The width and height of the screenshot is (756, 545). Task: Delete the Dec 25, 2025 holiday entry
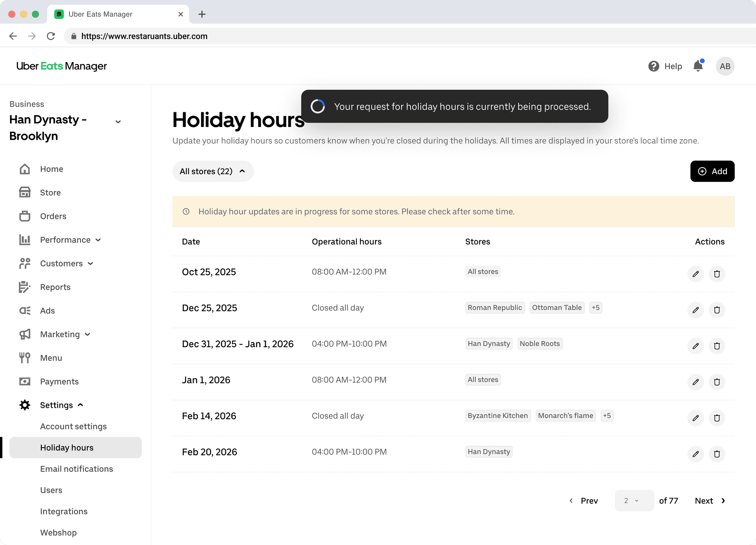(x=717, y=310)
